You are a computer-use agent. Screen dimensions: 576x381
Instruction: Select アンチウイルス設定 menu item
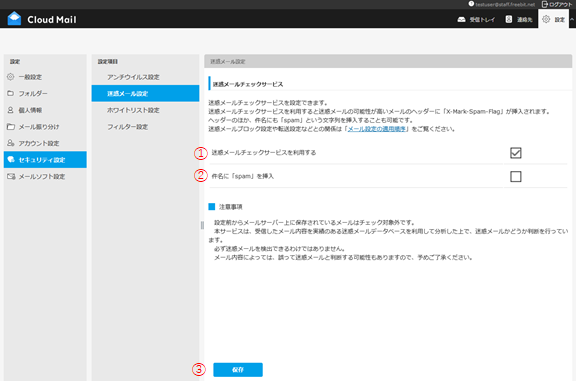145,77
